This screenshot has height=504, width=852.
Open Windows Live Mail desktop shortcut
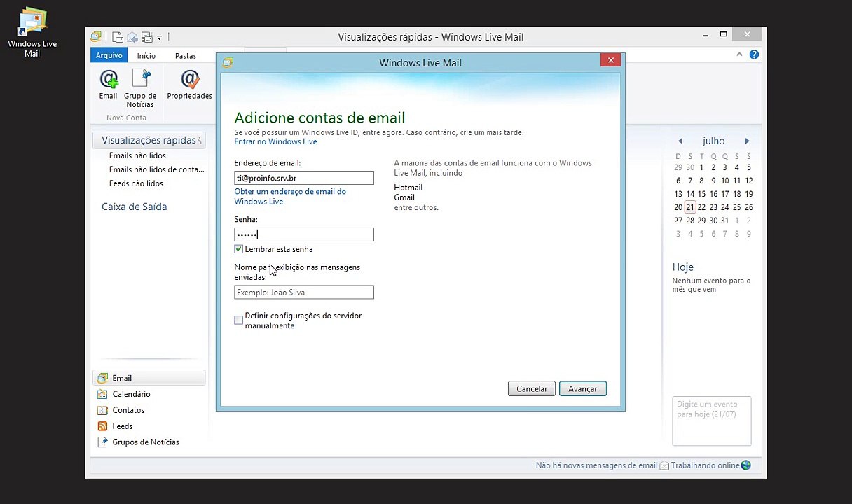[x=32, y=32]
